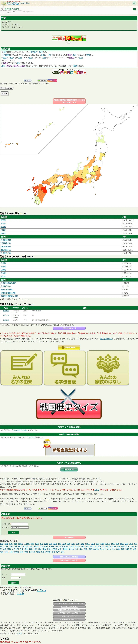Click the みんなの家系図 NO.1 ad banner
Viewport: 138px width, 644px height.
[69, 38]
